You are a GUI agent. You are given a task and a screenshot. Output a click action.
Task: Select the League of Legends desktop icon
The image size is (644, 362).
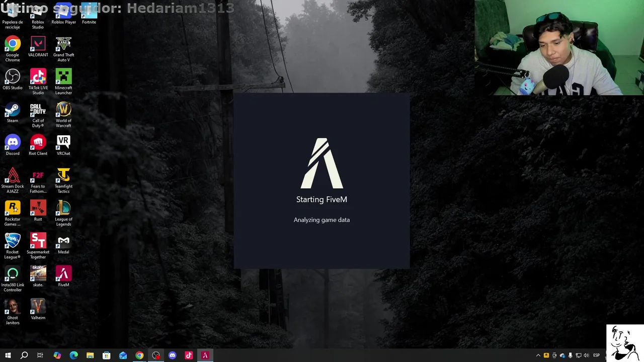click(63, 213)
